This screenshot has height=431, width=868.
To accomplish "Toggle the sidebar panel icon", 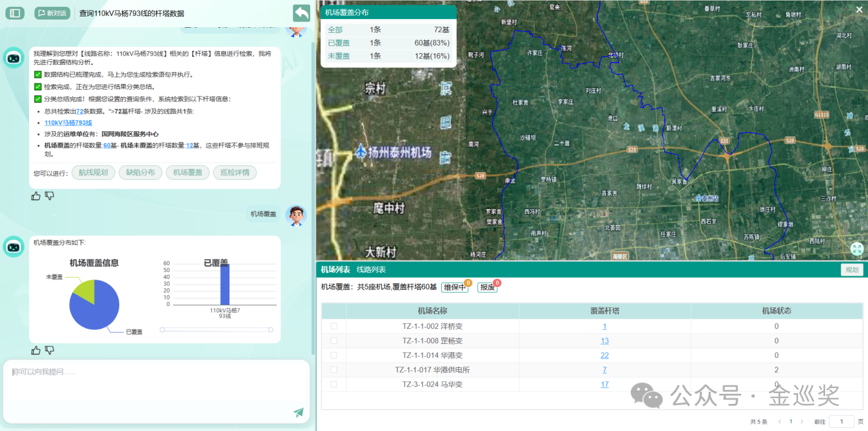I will pos(14,13).
